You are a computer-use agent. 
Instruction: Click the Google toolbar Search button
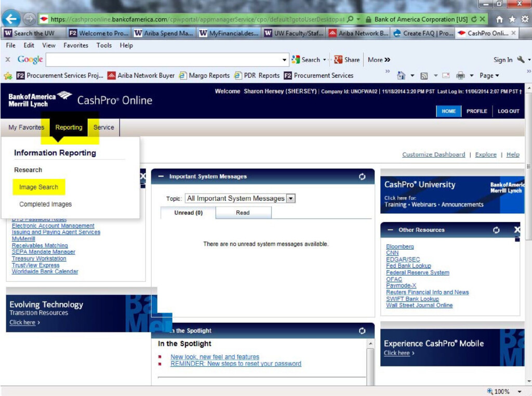[306, 60]
